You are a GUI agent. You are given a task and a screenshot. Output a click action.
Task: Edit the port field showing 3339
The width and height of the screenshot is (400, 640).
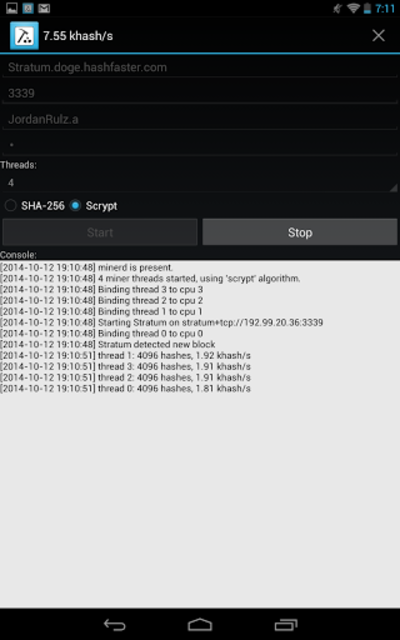tap(200, 93)
